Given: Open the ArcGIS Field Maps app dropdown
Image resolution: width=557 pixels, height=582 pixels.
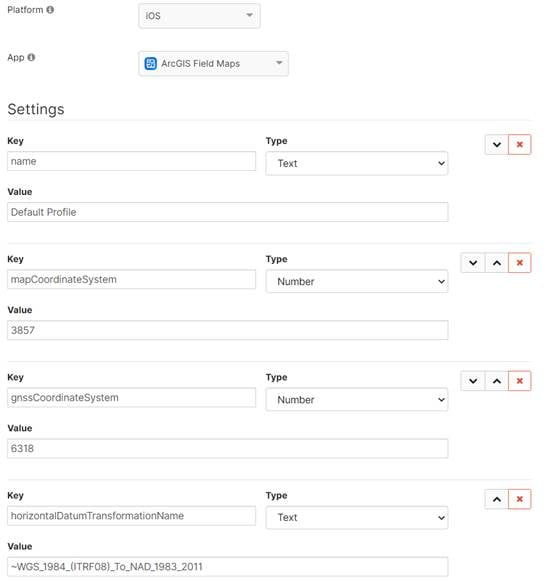Looking at the screenshot, I should [213, 64].
